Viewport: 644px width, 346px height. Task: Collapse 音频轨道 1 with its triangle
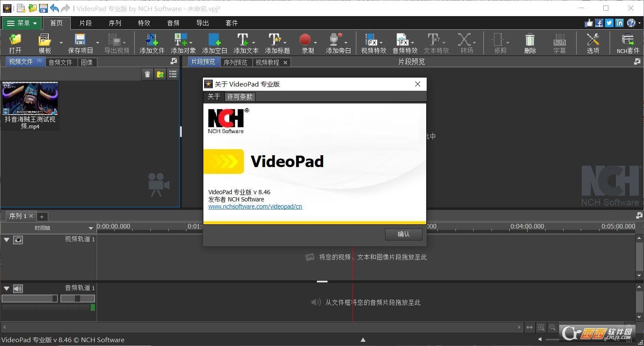[x=6, y=289]
